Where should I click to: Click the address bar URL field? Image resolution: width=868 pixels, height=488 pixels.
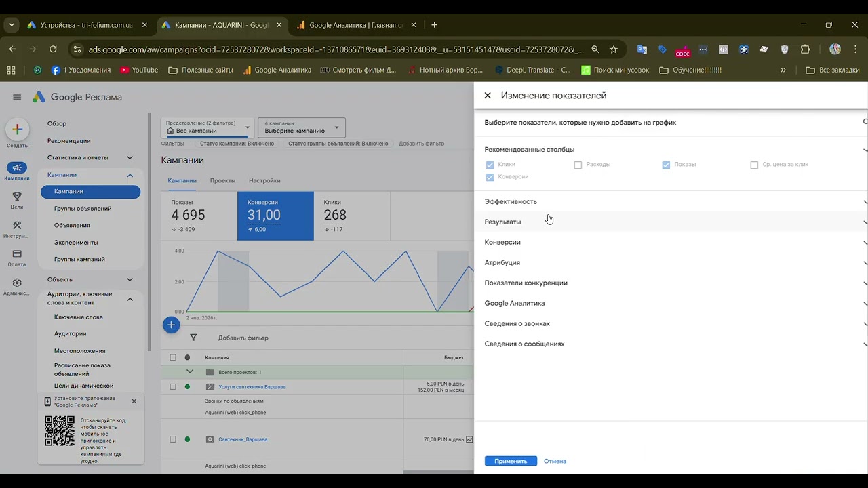click(336, 49)
